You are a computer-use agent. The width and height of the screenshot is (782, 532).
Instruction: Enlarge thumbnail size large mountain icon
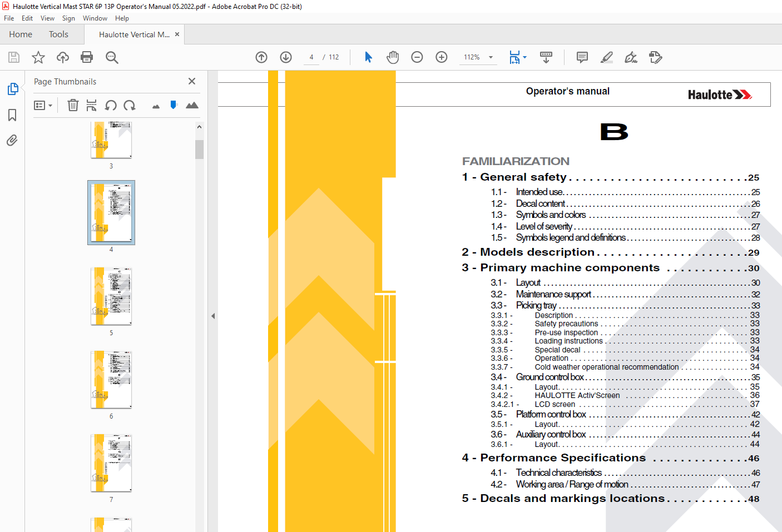coord(192,105)
